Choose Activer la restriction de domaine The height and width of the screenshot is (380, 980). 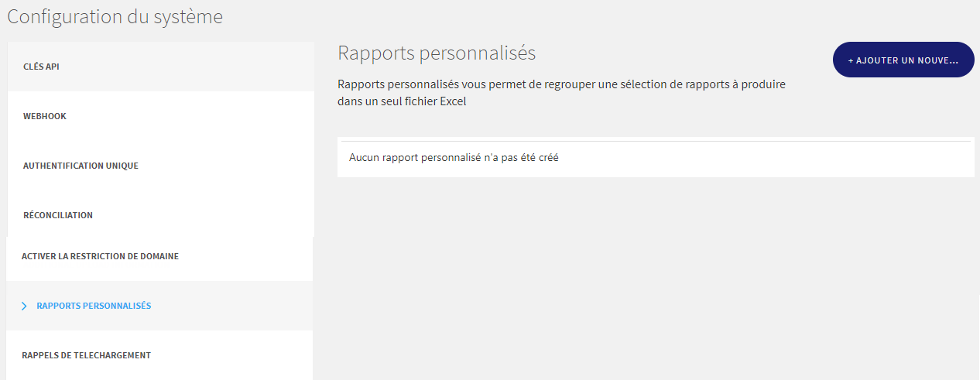pos(159,256)
